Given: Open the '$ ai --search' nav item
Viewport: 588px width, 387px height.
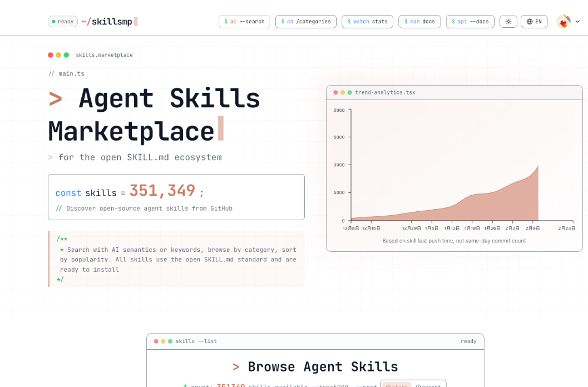Looking at the screenshot, I should [244, 22].
